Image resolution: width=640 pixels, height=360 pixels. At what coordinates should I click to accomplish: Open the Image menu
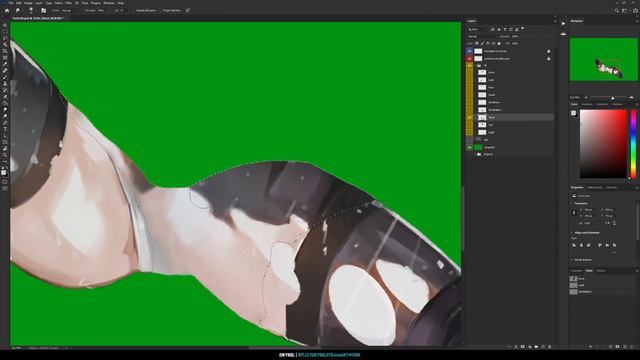[28, 3]
